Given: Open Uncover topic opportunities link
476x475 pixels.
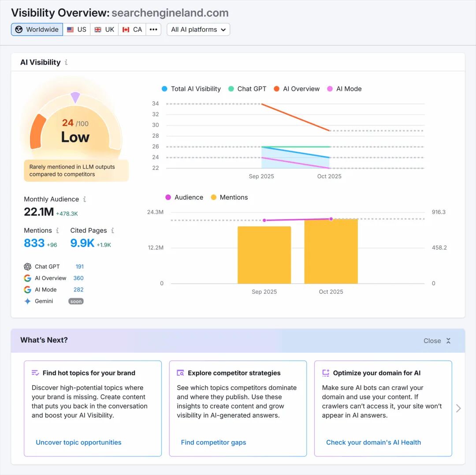Looking at the screenshot, I should [x=78, y=442].
